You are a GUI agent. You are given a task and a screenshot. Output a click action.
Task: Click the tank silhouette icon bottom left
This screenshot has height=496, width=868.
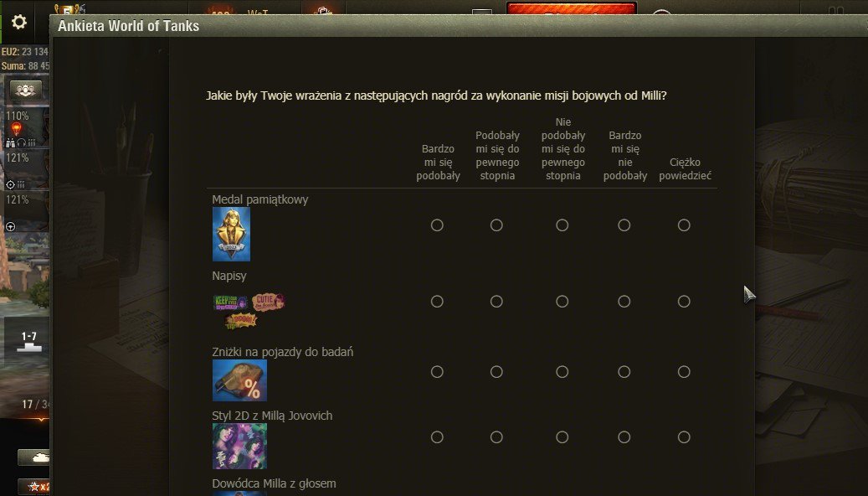[x=33, y=457]
